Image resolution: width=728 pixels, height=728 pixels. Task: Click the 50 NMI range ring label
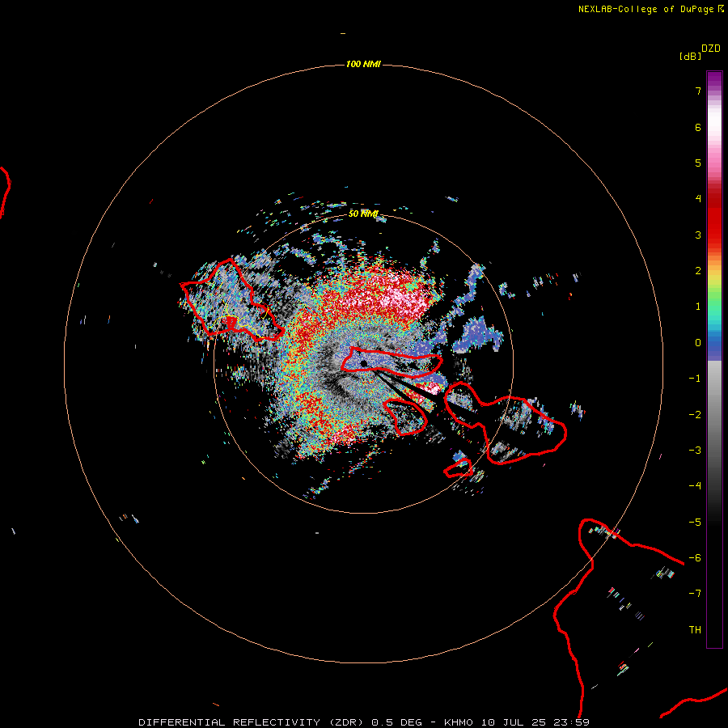click(363, 214)
